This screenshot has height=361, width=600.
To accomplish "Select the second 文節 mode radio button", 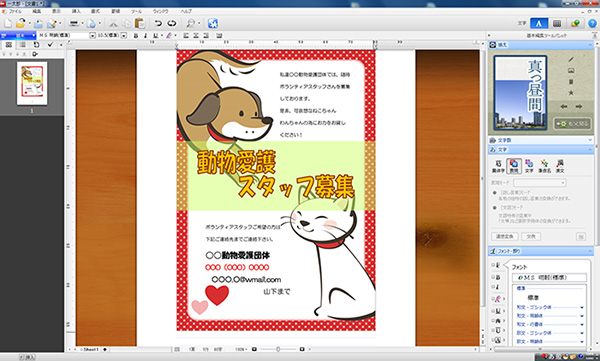I will (x=494, y=207).
